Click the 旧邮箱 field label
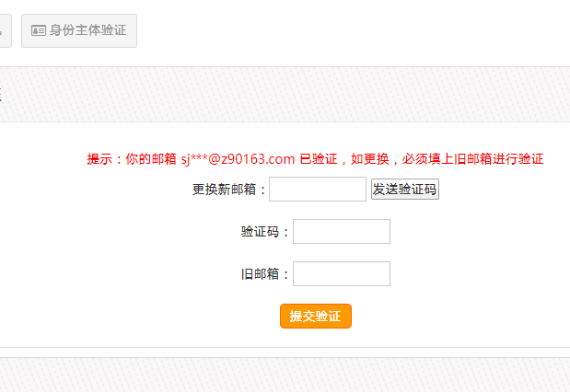This screenshot has height=392, width=570. tap(265, 274)
